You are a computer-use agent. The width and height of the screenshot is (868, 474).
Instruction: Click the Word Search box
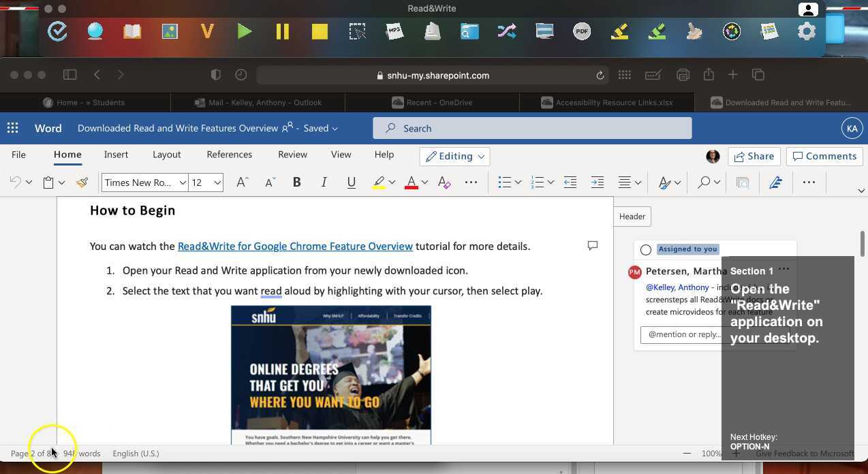(x=531, y=128)
